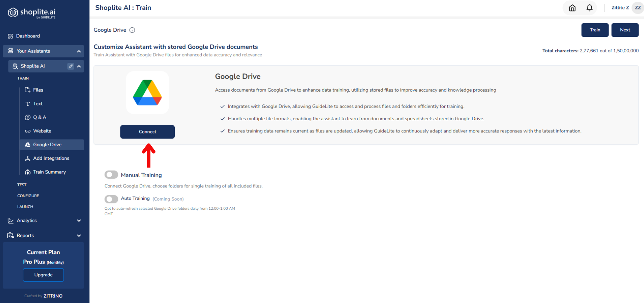
Task: Click the Website link icon
Action: click(28, 131)
